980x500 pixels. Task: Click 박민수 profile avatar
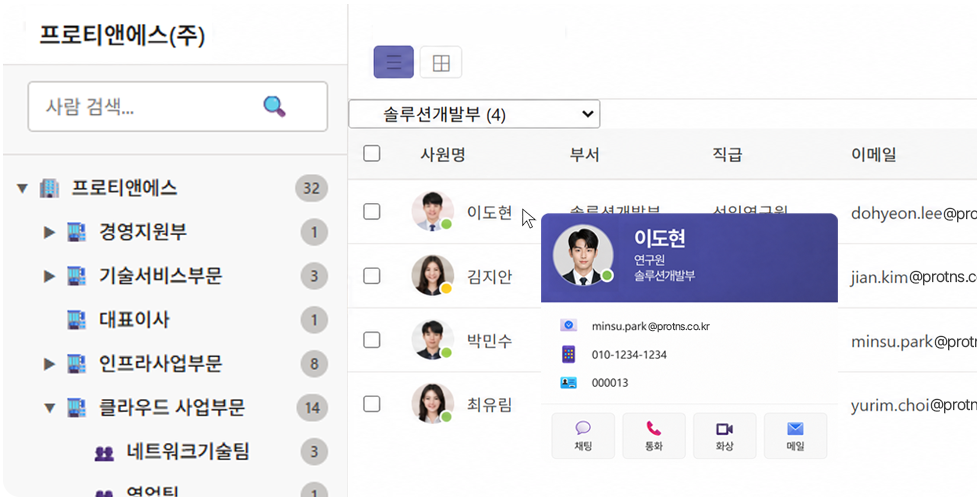(432, 339)
